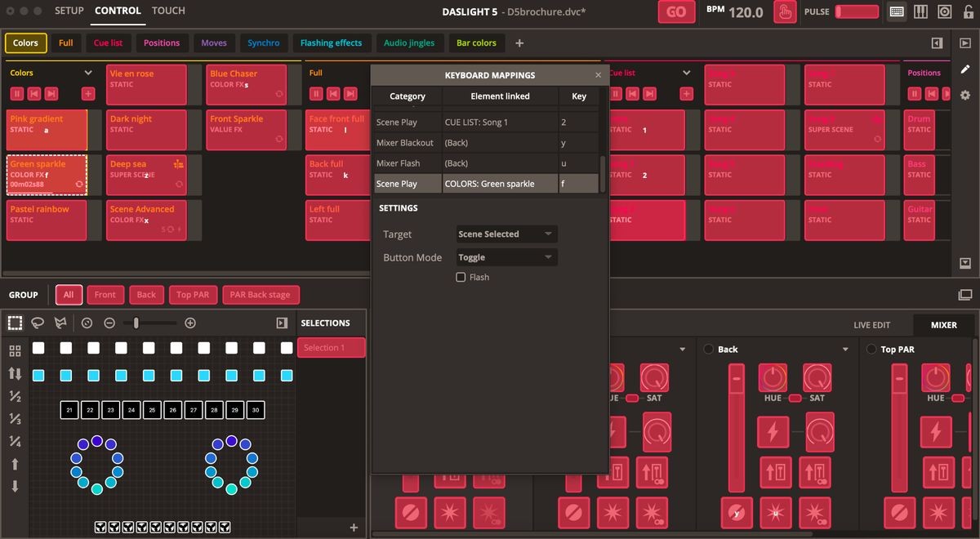Viewport: 980px width, 539px height.
Task: Click the PAR Back stage group button
Action: coord(260,295)
